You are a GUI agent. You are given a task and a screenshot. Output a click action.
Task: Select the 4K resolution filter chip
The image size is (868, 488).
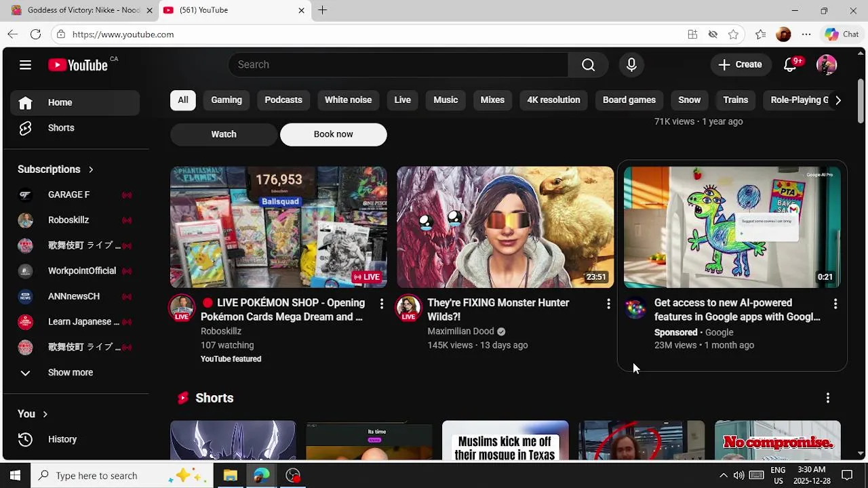[553, 100]
